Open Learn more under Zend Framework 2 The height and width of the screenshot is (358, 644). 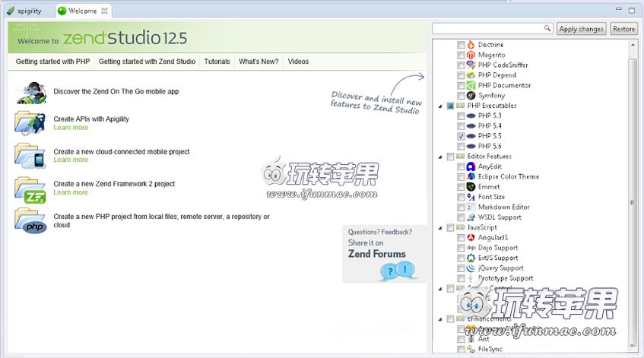[71, 192]
